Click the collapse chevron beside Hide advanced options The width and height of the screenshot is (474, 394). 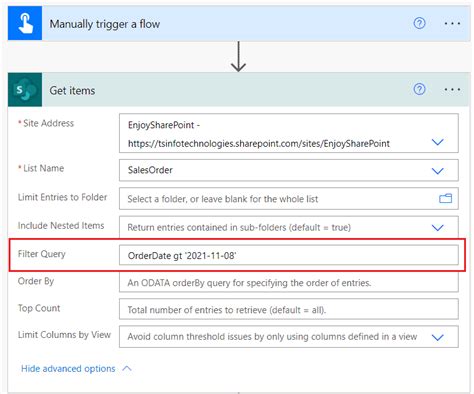click(x=127, y=369)
